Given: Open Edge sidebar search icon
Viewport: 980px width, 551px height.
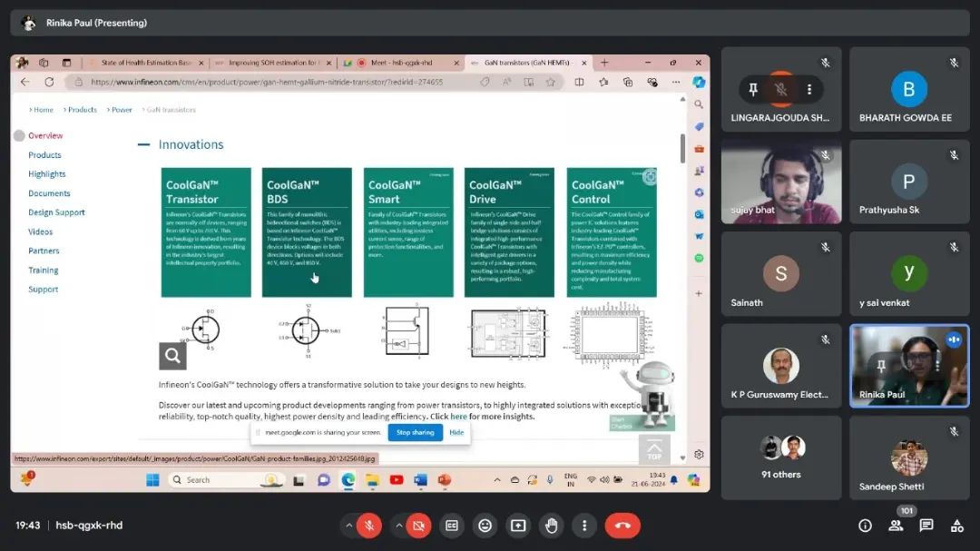Looking at the screenshot, I should click(x=699, y=104).
